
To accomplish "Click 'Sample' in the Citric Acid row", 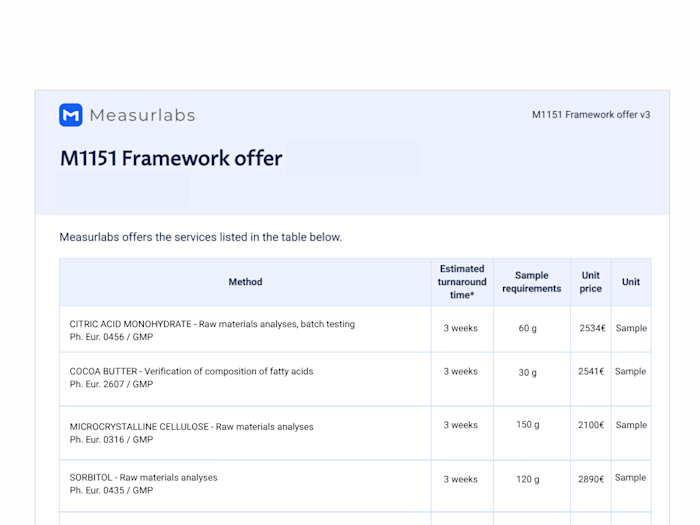I will point(631,328).
